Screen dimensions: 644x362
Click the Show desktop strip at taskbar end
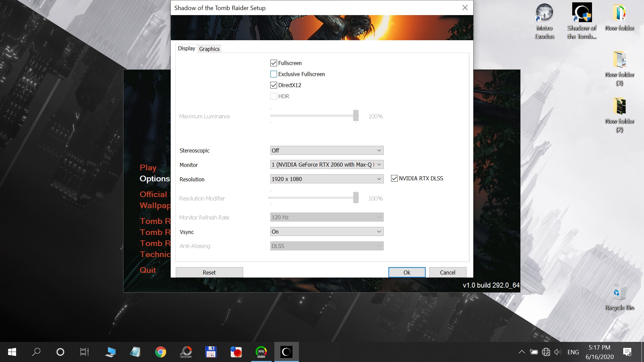(x=643, y=352)
